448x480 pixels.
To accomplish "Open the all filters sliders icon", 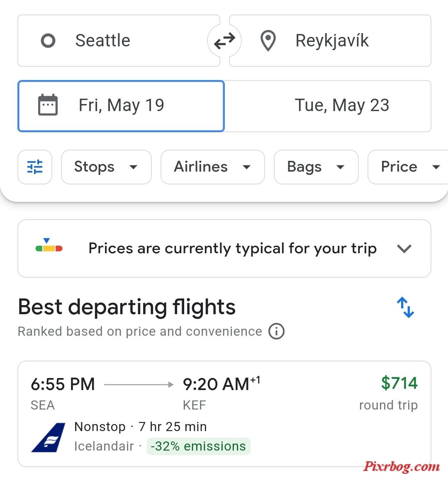I will click(35, 167).
